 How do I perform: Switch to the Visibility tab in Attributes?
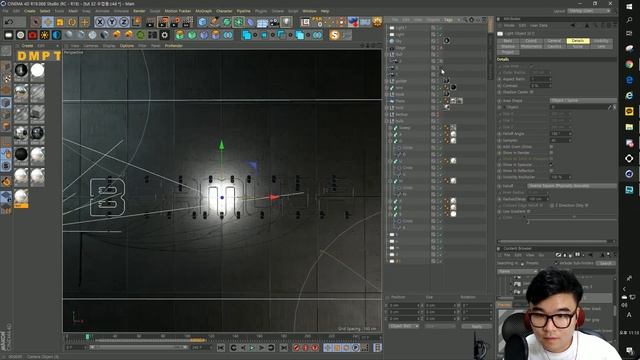[601, 41]
